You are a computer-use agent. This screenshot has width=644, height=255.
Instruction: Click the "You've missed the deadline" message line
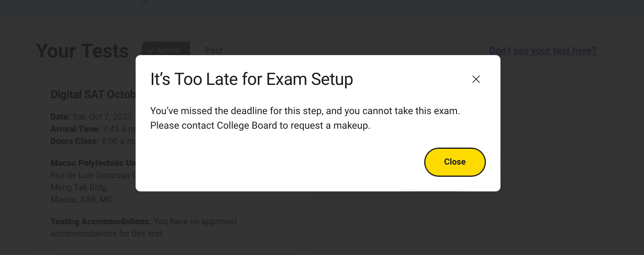305,111
